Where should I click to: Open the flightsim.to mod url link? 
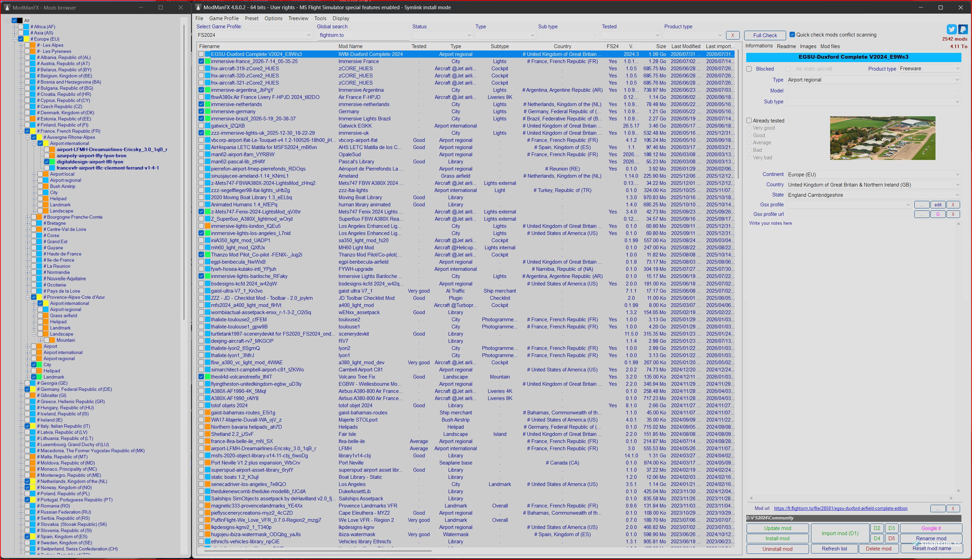[x=840, y=509]
